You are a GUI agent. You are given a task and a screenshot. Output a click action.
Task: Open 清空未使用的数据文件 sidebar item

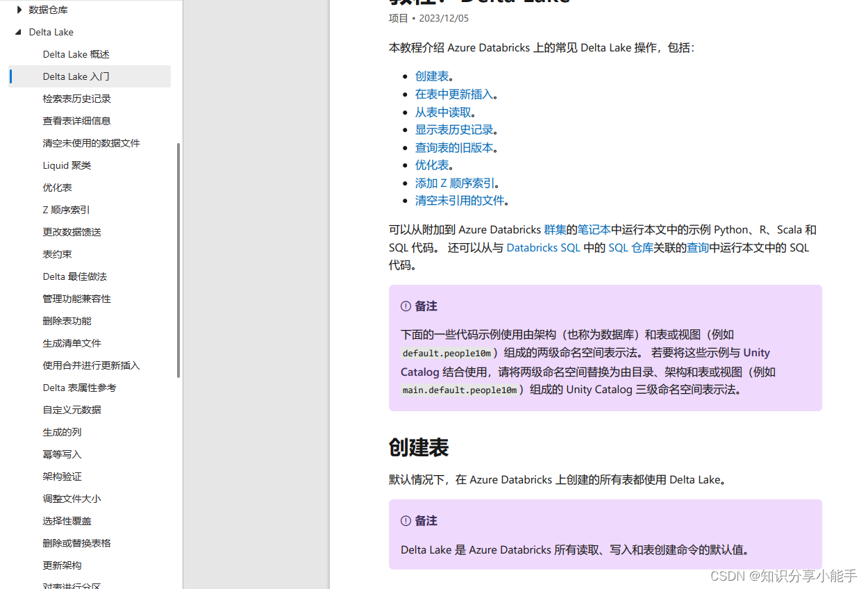coord(92,143)
